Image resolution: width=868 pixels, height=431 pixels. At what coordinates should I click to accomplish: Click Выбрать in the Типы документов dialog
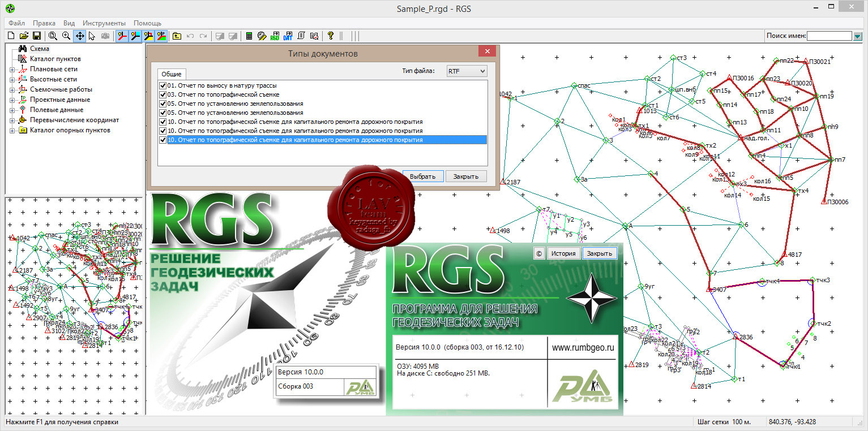pos(422,176)
